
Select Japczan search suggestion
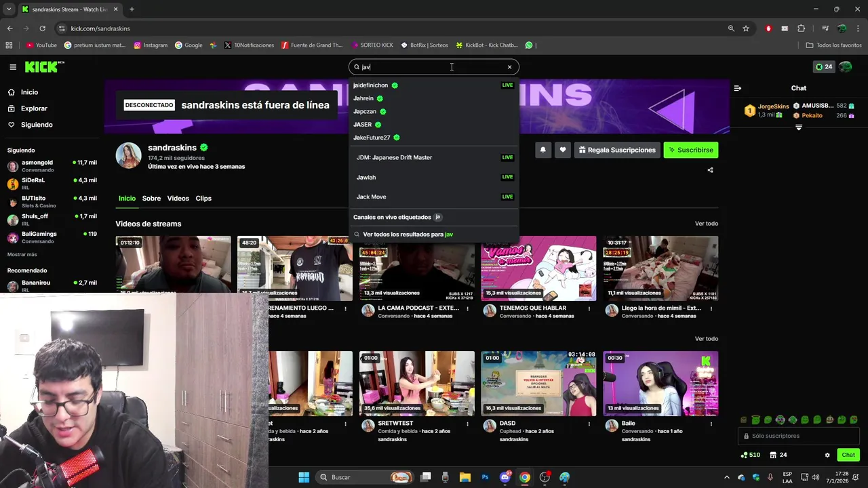[x=434, y=111]
